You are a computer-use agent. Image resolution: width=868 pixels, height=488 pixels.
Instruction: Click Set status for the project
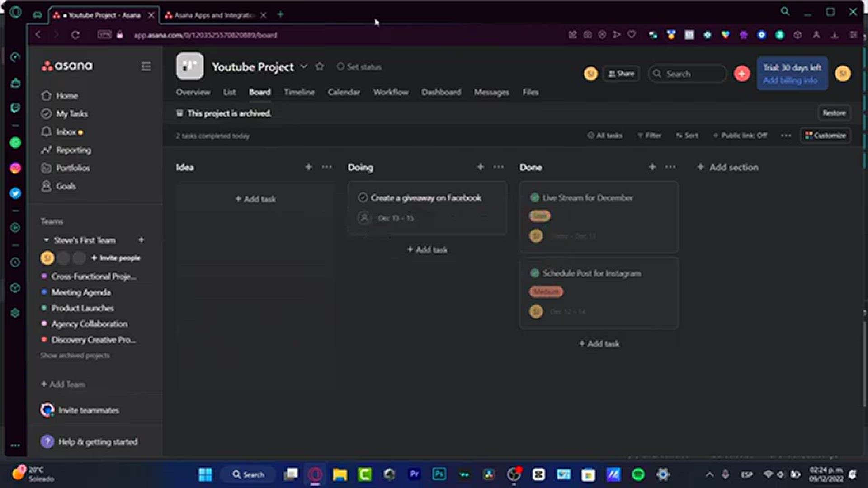[x=359, y=67]
